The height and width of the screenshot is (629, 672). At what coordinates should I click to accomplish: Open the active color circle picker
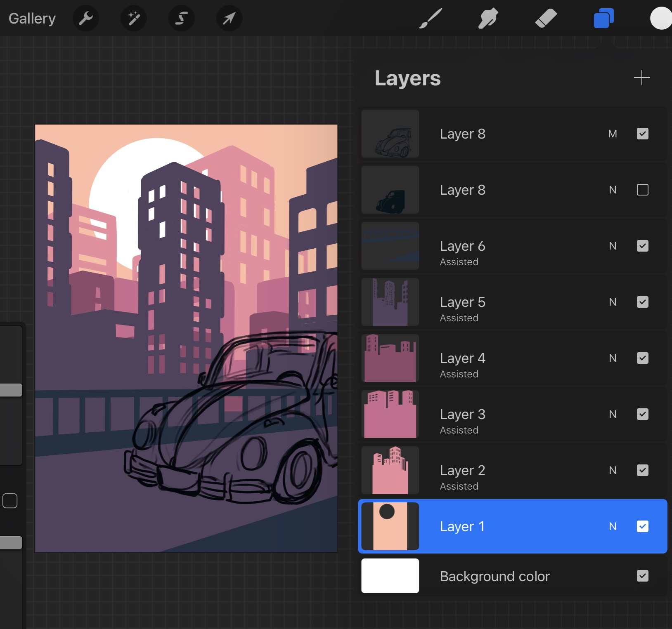(x=661, y=19)
